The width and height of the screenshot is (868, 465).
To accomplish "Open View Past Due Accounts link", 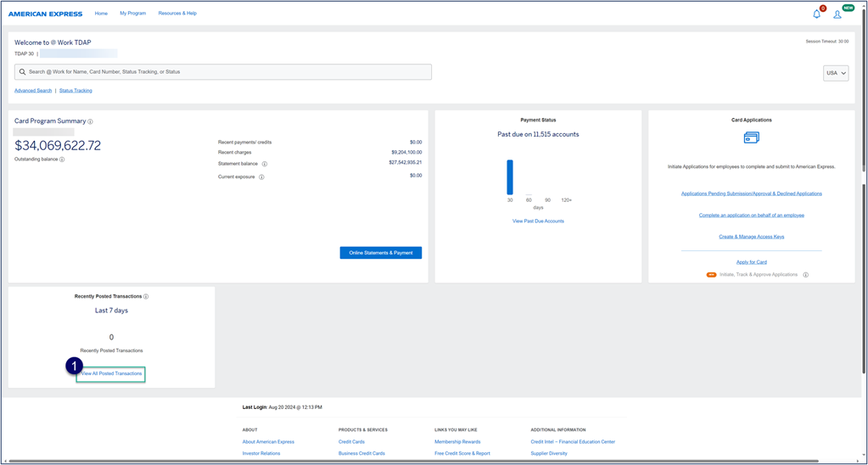I will click(x=538, y=221).
